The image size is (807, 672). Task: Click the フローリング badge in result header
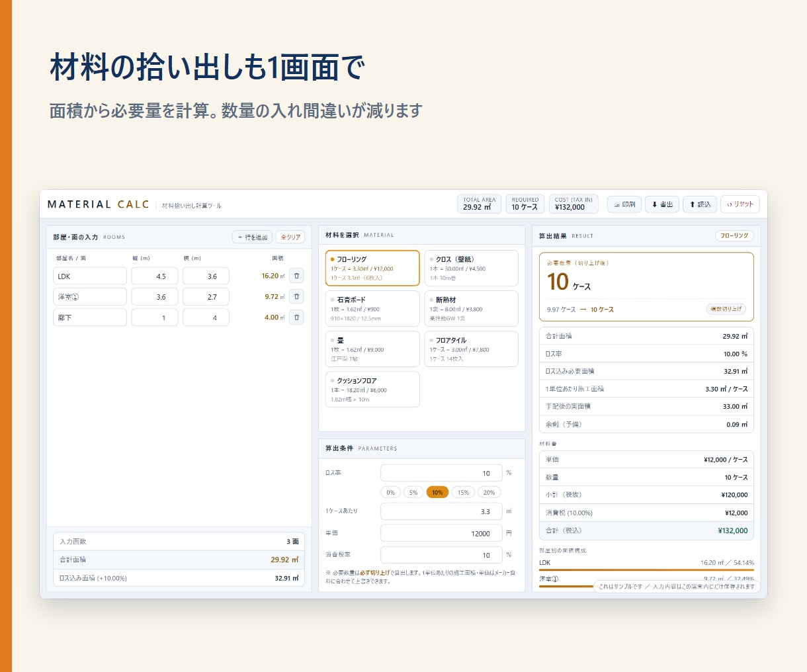coord(734,235)
